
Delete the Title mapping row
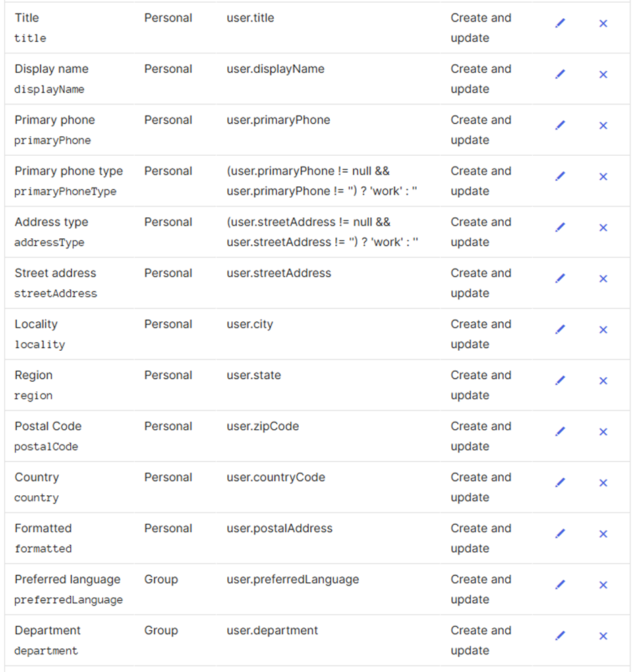[603, 24]
